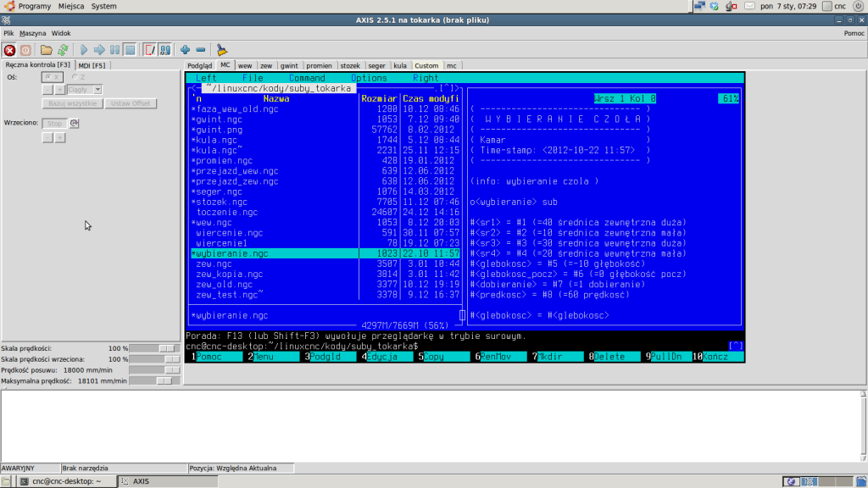Click the clean plot (broom) toolbar icon
868x488 pixels.
coord(220,49)
